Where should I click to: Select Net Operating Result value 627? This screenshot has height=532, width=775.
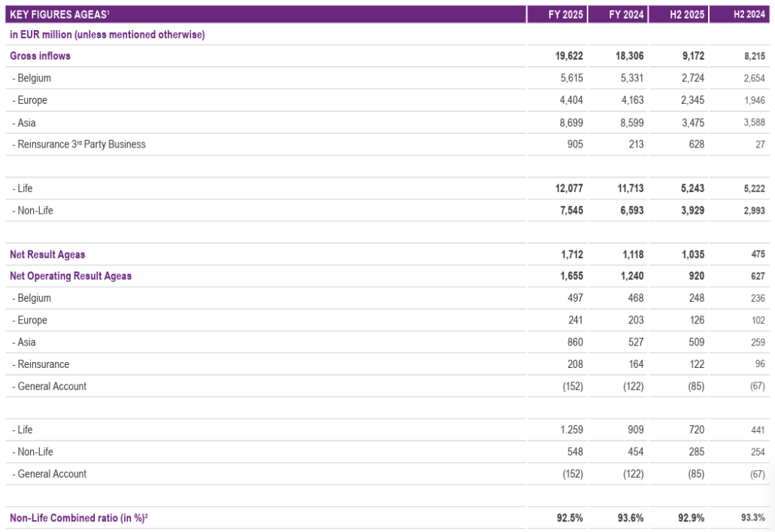tap(758, 276)
